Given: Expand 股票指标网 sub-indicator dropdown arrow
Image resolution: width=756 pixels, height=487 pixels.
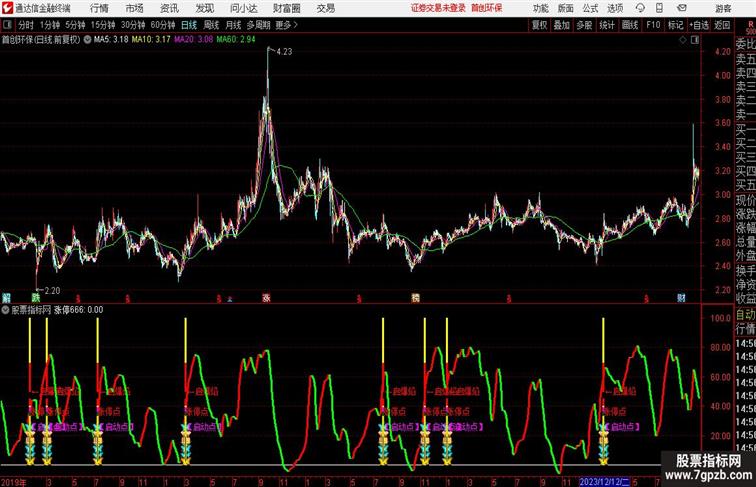Looking at the screenshot, I should tap(5, 310).
